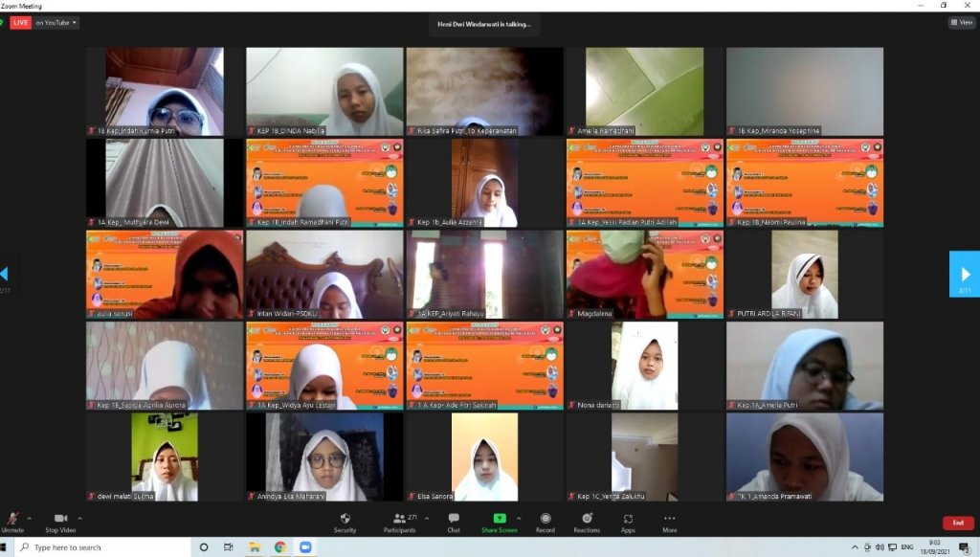Image resolution: width=980 pixels, height=557 pixels.
Task: Expand audio options arrow beside Unmute
Action: click(29, 518)
